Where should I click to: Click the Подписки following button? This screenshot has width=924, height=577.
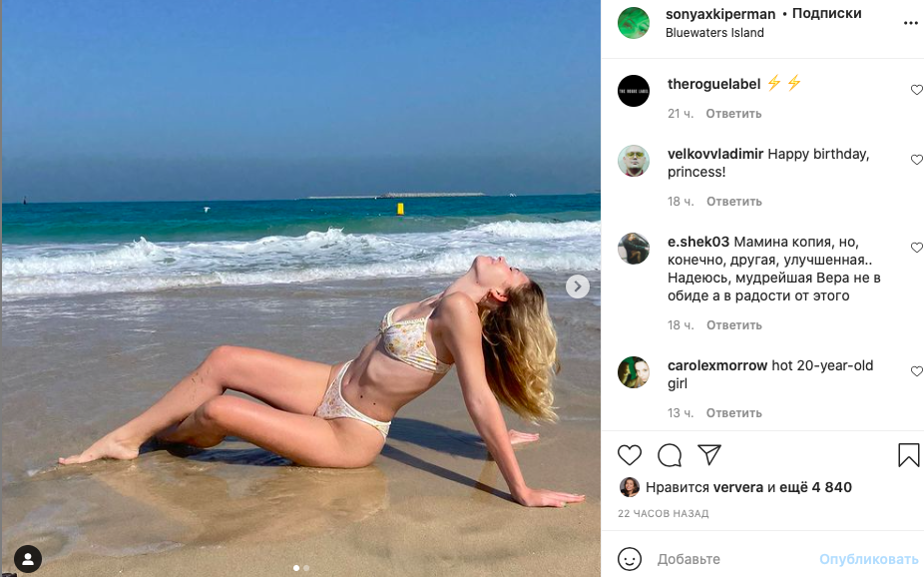point(827,14)
